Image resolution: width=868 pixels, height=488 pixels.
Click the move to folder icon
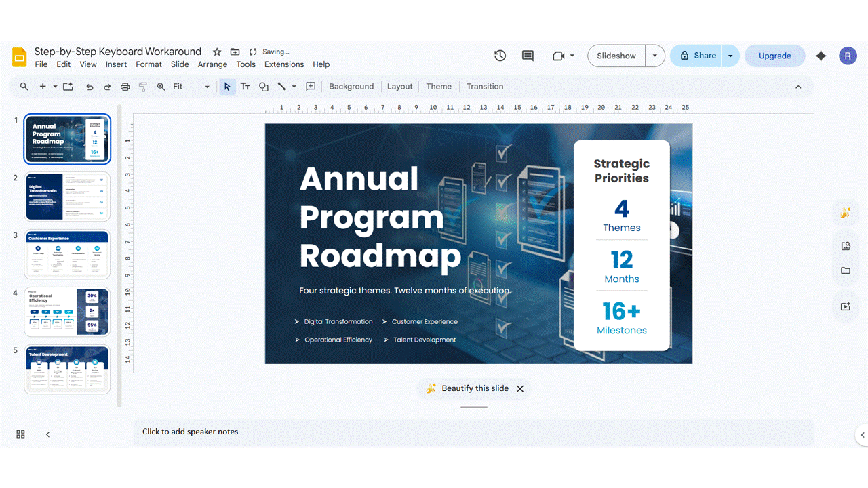point(235,52)
